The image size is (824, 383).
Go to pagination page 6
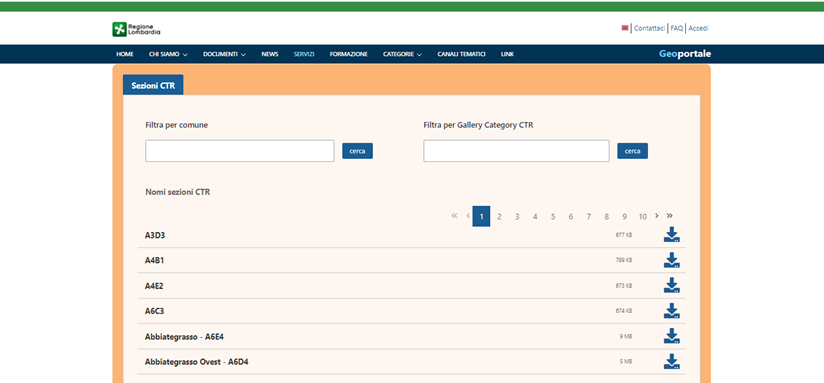(571, 216)
